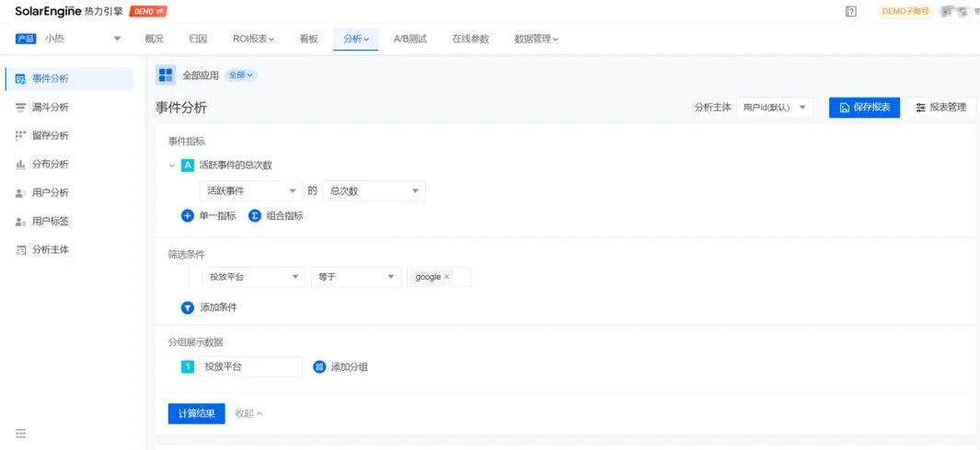Click the 计算结果 button
This screenshot has width=980, height=450.
coord(196,414)
